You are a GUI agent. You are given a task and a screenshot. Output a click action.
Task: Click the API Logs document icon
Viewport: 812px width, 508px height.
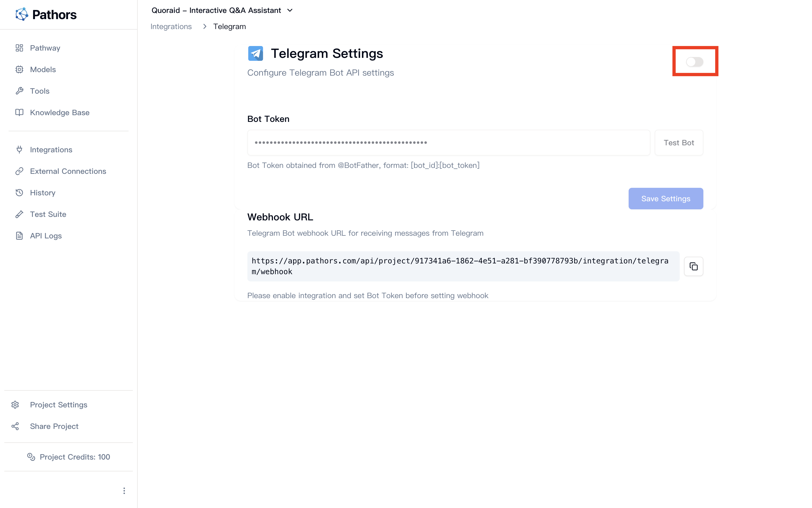pos(19,235)
